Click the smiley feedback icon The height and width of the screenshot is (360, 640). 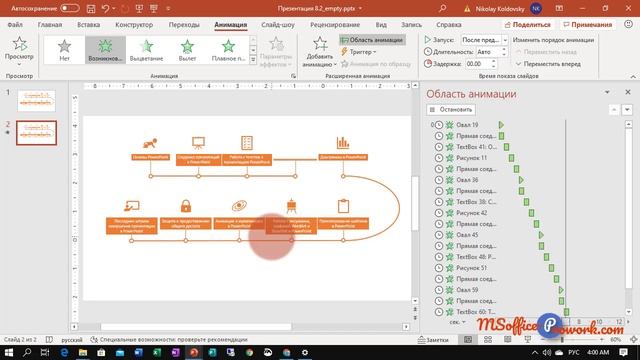[629, 24]
